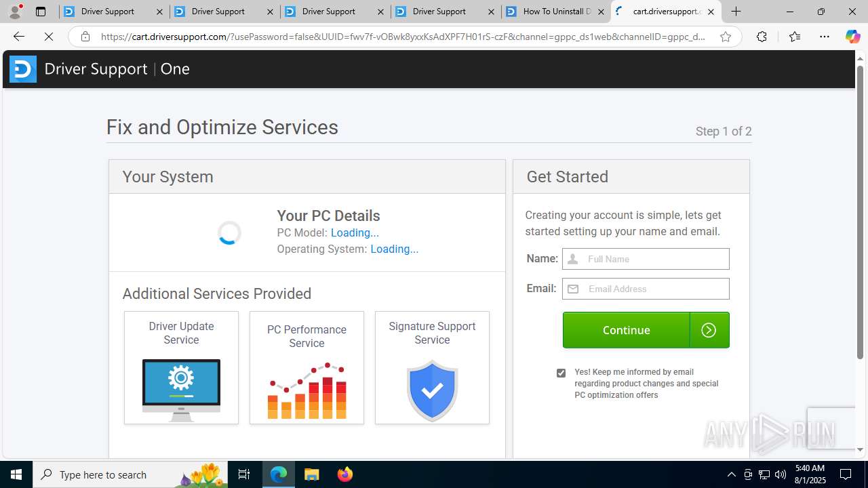Open tab actions menu icon
Image resolution: width=868 pixels, height=488 pixels.
click(41, 12)
